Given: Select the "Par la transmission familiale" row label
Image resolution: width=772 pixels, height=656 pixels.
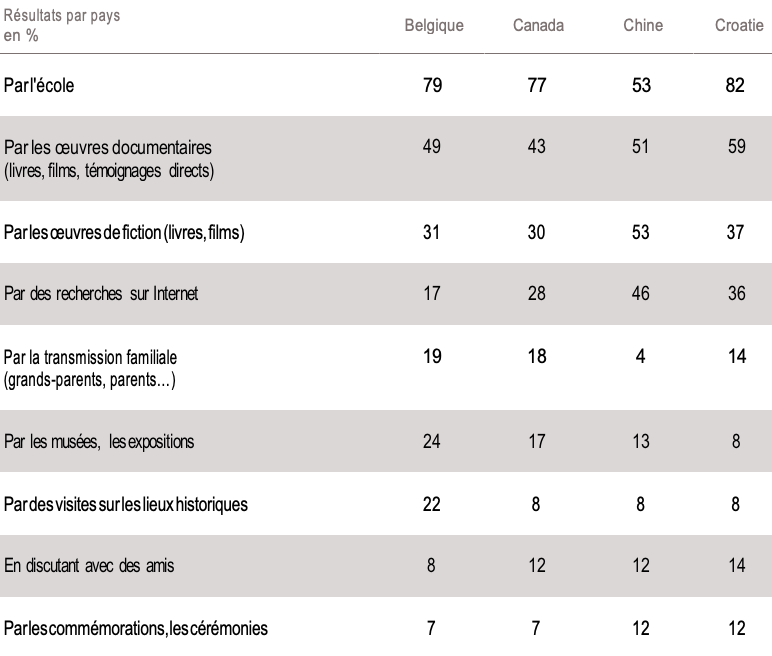Looking at the screenshot, I should pos(97,357).
